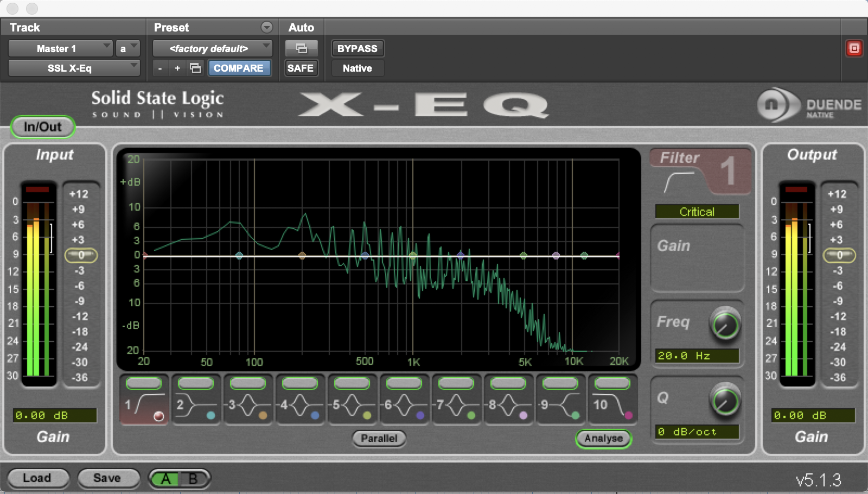Toggle band 8 on/off switch

pyautogui.click(x=508, y=383)
